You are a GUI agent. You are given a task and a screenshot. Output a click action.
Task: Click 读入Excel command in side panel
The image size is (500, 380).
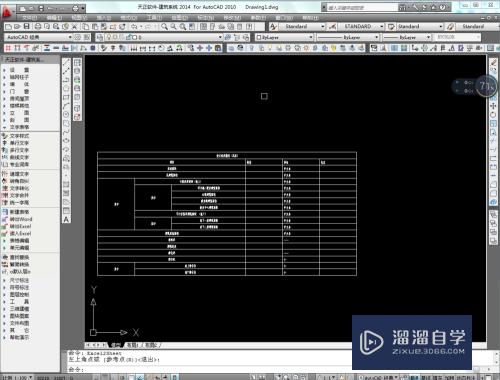pyautogui.click(x=20, y=233)
